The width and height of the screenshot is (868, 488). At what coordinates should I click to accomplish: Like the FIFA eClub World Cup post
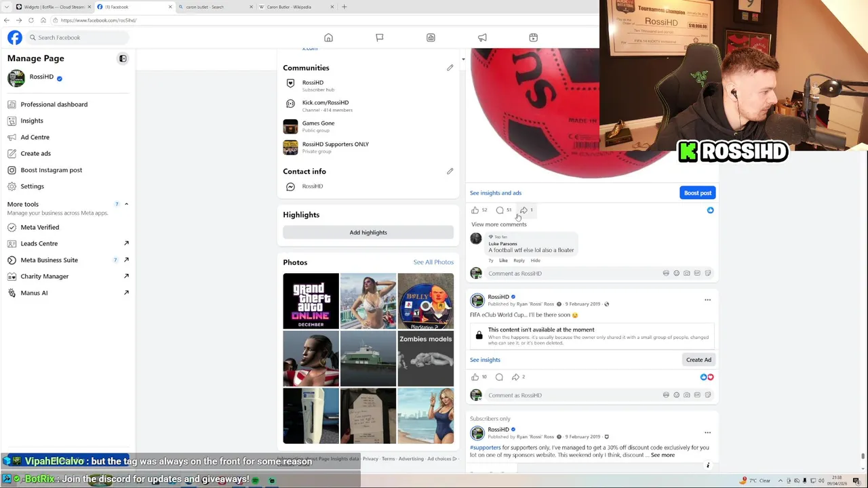click(475, 377)
